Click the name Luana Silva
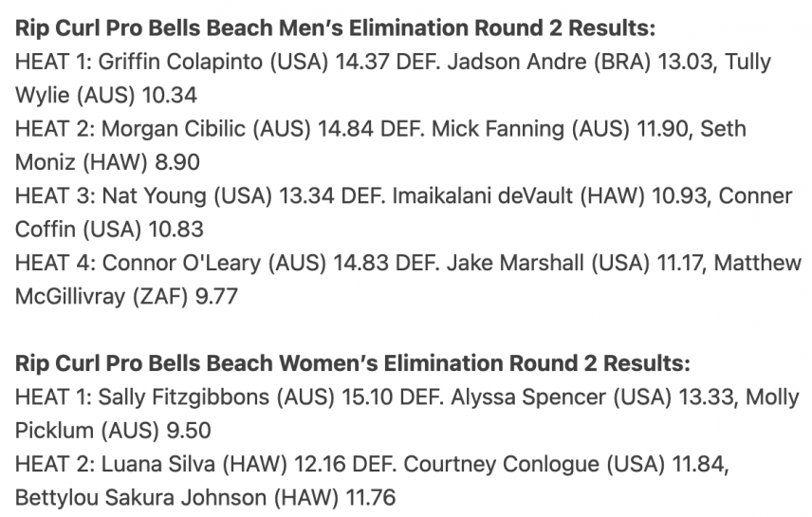The width and height of the screenshot is (812, 517). (158, 464)
